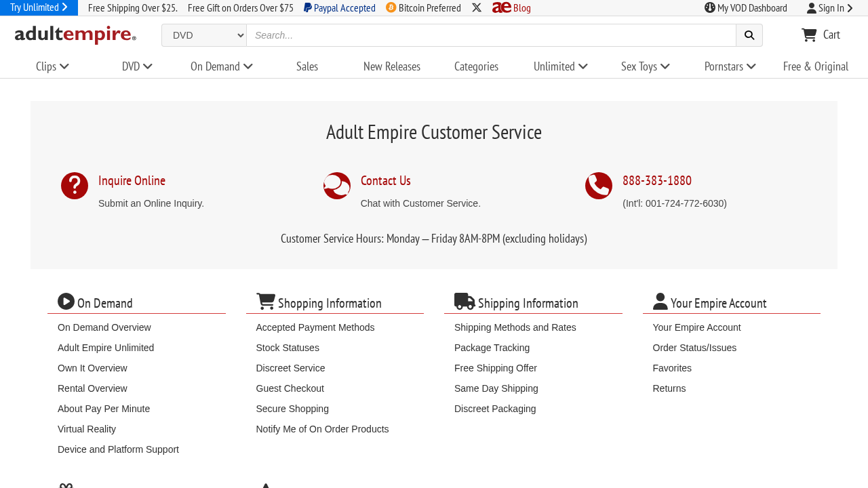Click the Sign In user icon
Screen dimensions: 868x488
coord(812,8)
